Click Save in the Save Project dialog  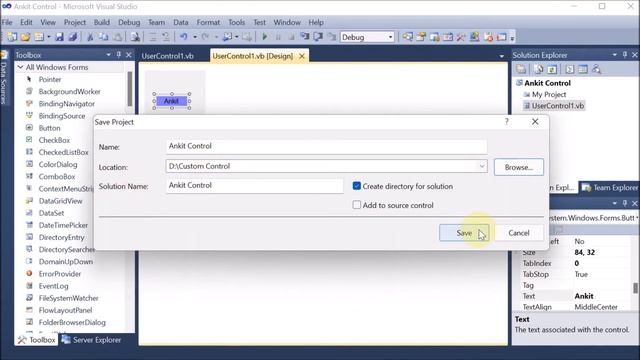[464, 233]
